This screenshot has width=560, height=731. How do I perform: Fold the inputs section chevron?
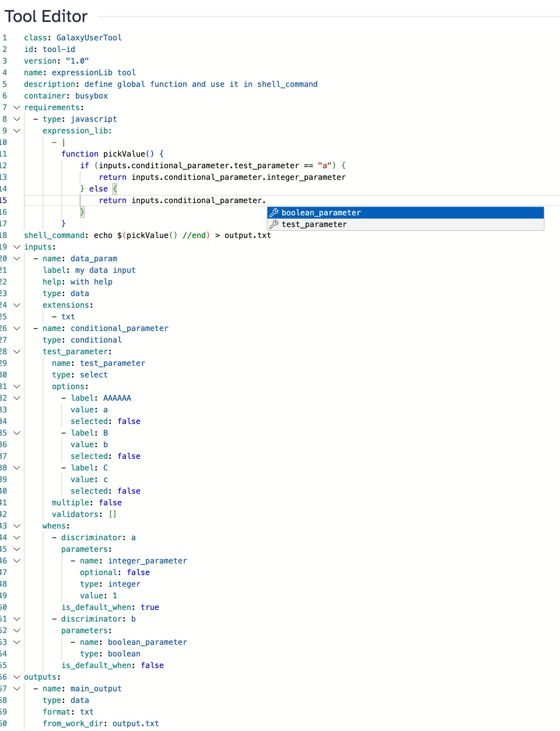pyautogui.click(x=17, y=247)
